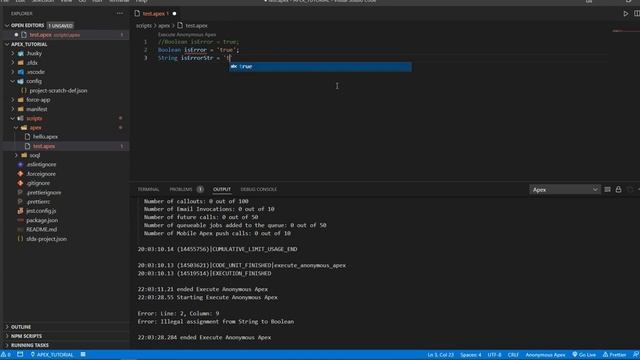
Task: Click the editor minimap
Action: pos(623,31)
